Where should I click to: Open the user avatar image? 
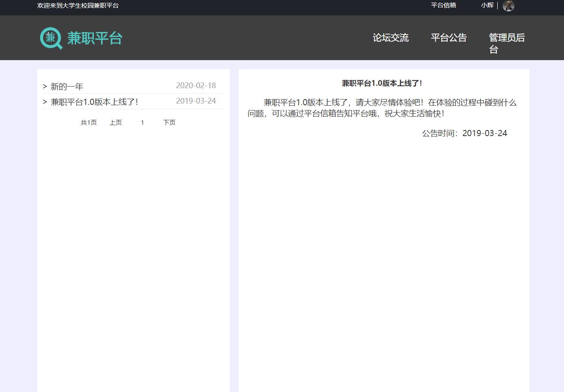(x=508, y=6)
